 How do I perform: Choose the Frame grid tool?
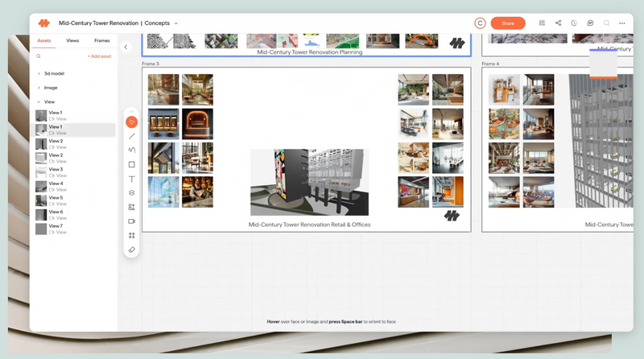(131, 235)
